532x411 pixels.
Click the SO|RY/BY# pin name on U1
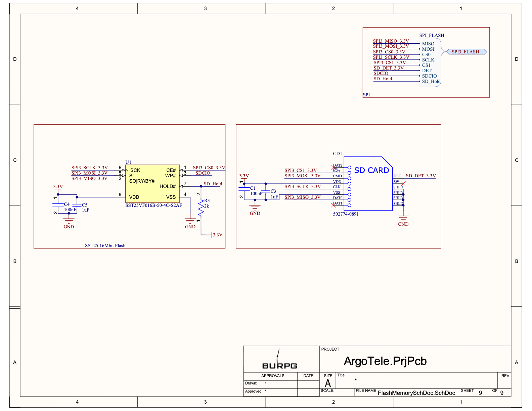coord(142,181)
